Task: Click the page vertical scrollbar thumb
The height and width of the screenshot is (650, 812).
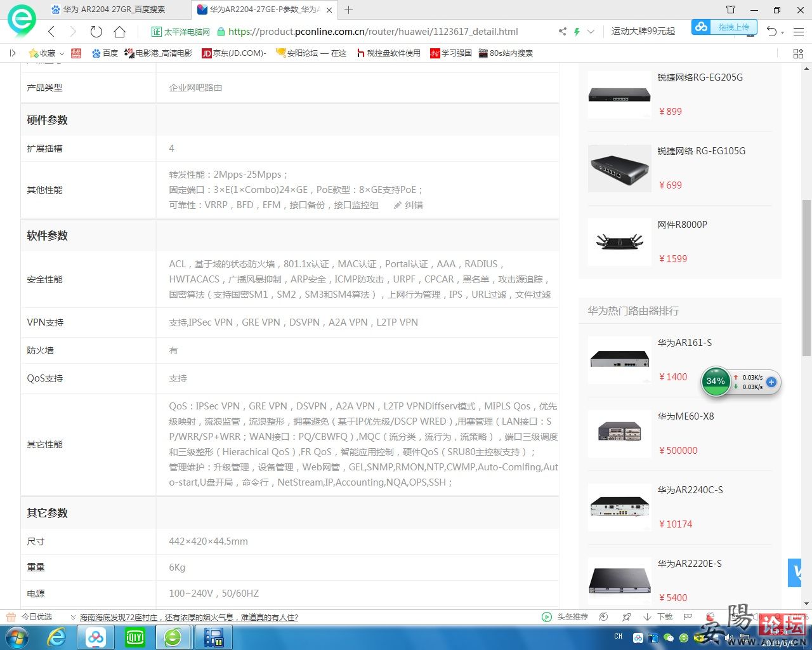Action: click(x=806, y=277)
